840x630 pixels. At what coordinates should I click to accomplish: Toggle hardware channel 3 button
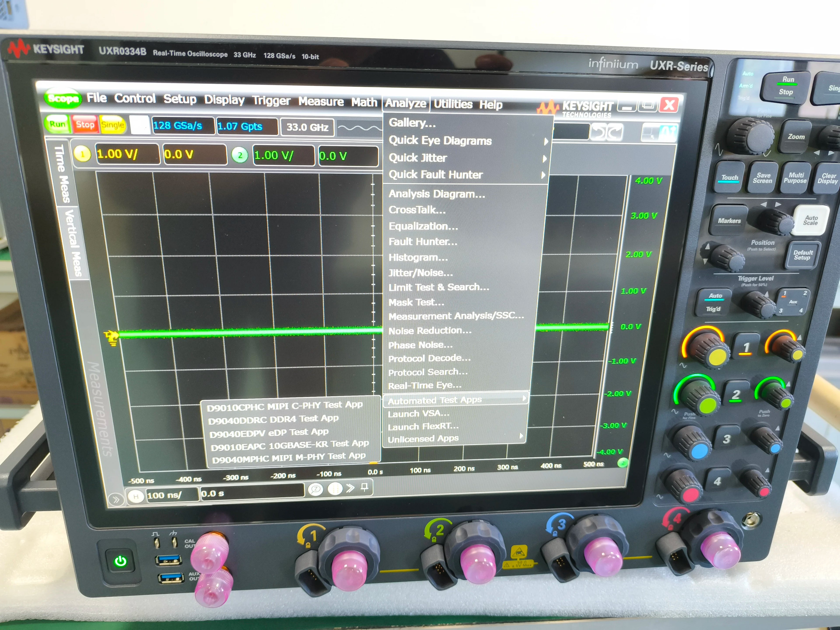[726, 439]
